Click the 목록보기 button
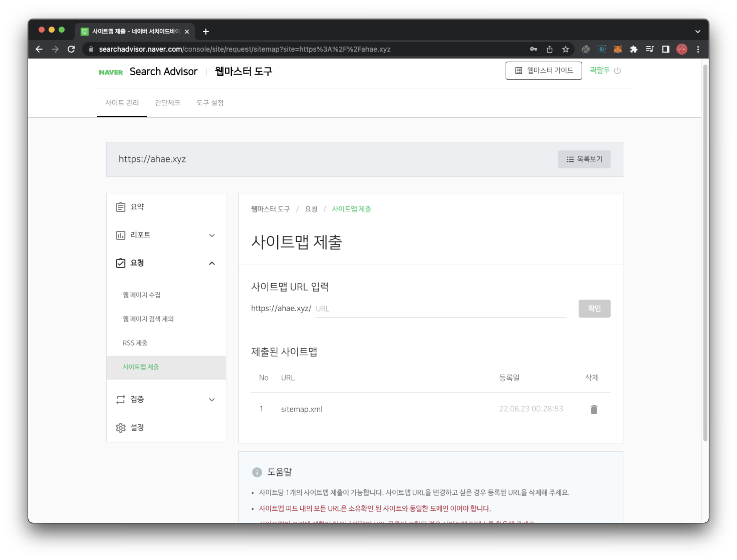The height and width of the screenshot is (560, 737). coord(584,159)
